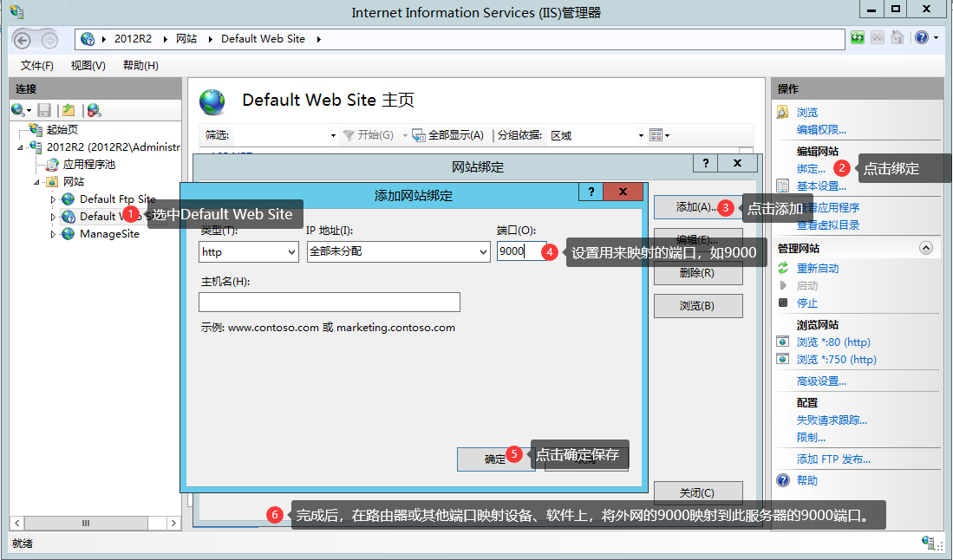Click the Browse (浏览) action link

[807, 113]
